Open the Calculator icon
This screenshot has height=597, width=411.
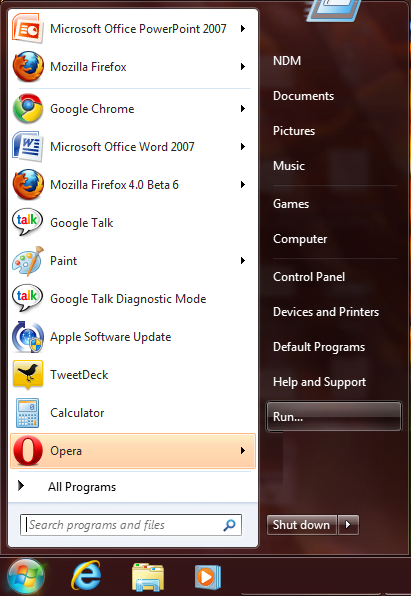[x=27, y=413]
